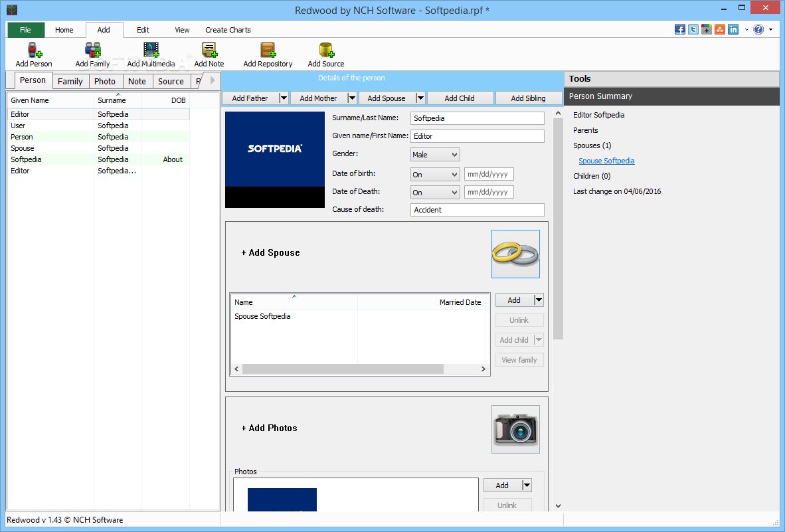785x532 pixels.
Task: Share via Facebook icon
Action: pyautogui.click(x=679, y=29)
